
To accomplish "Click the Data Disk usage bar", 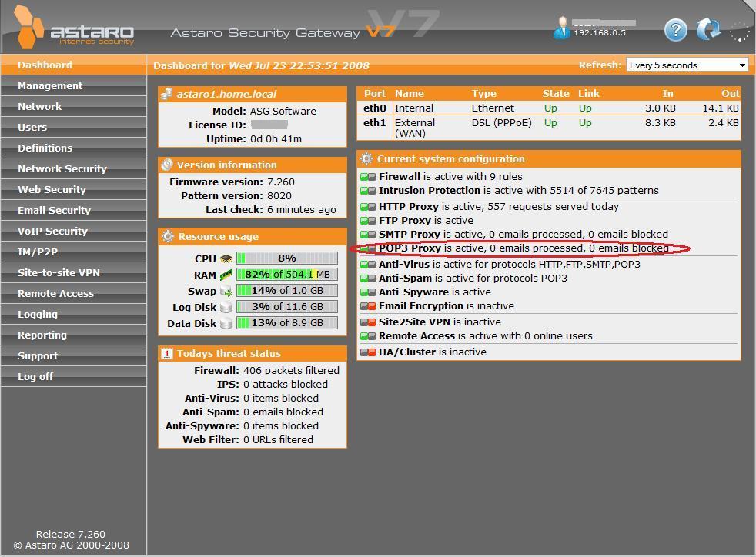I will tap(287, 323).
